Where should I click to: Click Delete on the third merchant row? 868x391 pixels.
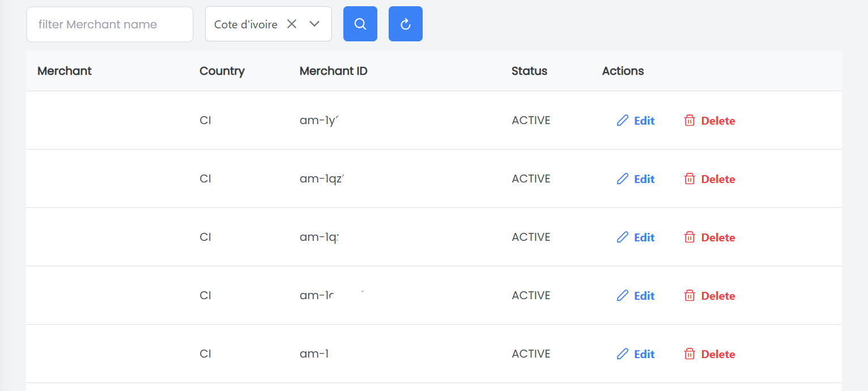(x=718, y=237)
